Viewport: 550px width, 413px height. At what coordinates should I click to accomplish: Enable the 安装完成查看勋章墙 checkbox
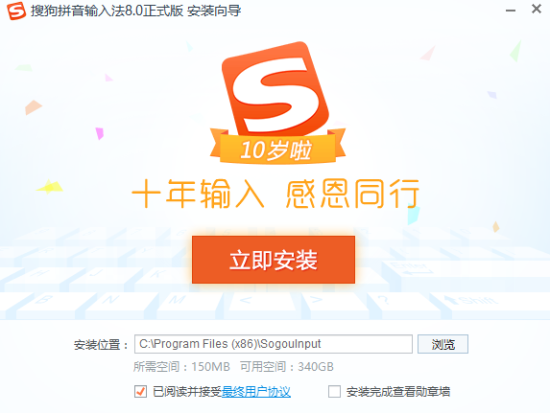tap(334, 391)
